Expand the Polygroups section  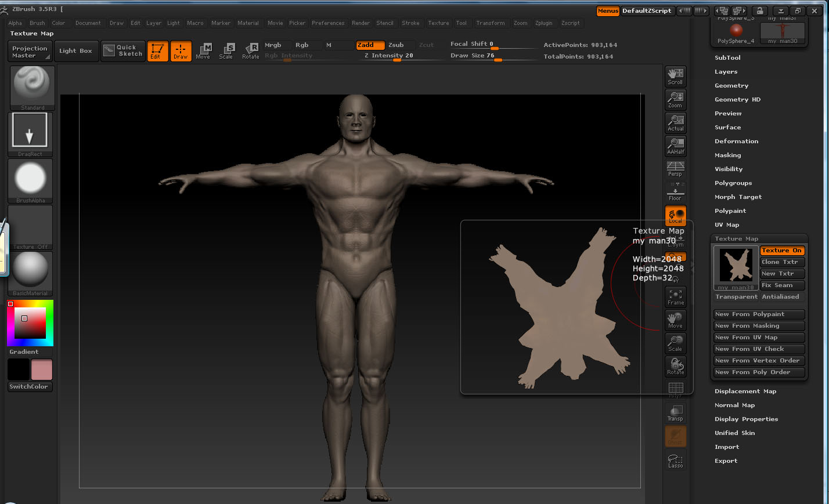733,183
